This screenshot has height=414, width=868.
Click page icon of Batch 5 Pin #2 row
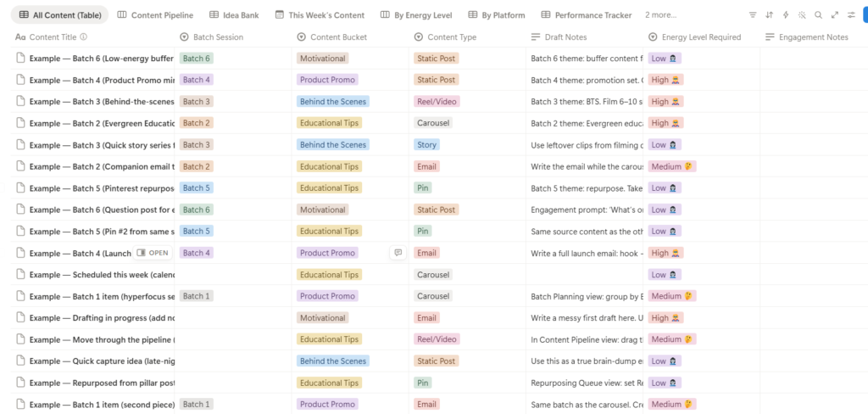[x=20, y=231]
